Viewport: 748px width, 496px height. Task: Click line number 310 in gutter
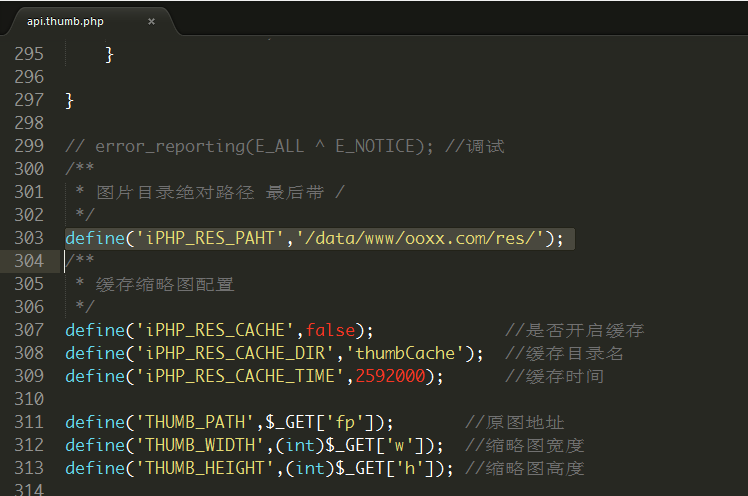click(29, 399)
